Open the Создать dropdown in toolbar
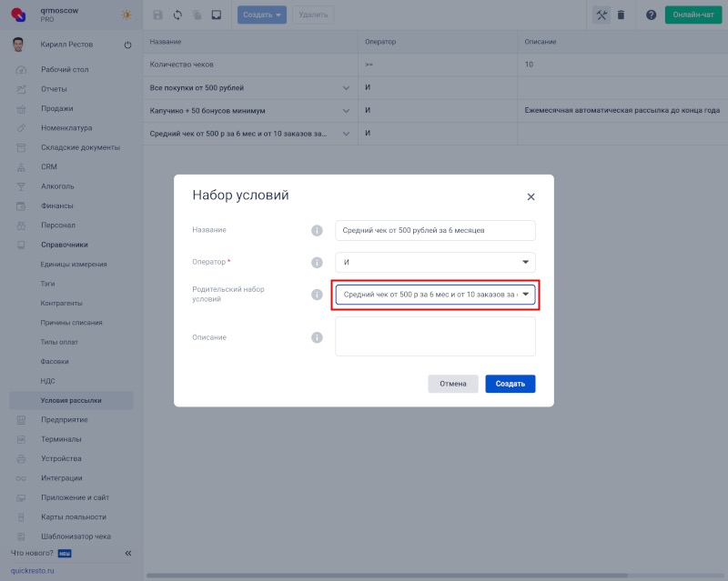Screen dimensions: 728x581 pyautogui.click(x=262, y=15)
